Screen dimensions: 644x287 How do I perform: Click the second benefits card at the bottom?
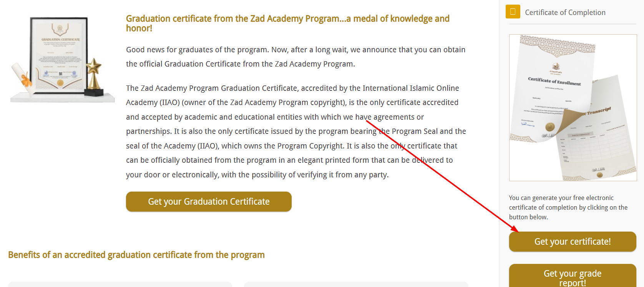(356, 284)
